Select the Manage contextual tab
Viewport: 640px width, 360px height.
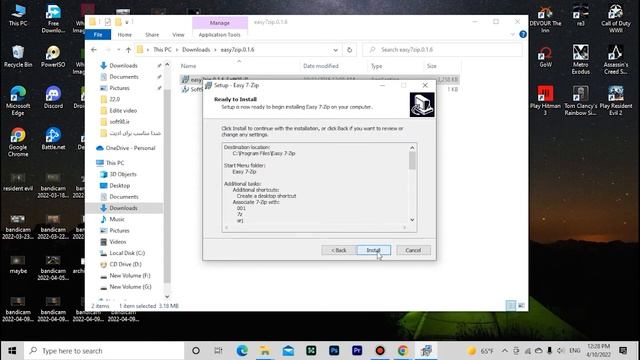point(220,23)
